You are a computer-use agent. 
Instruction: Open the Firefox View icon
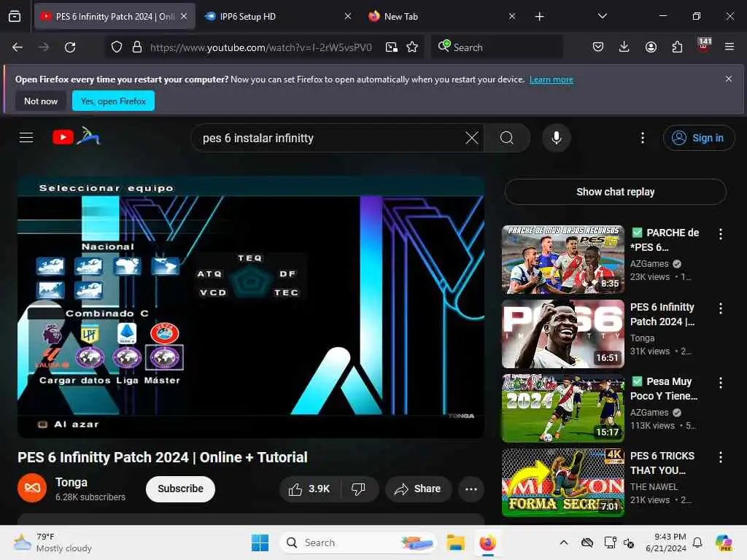[15, 16]
